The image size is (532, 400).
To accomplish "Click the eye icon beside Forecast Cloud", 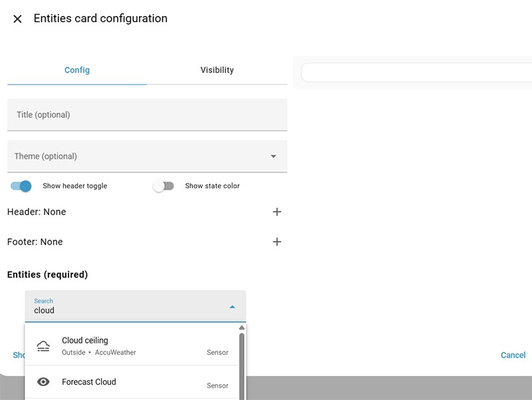I will (43, 382).
